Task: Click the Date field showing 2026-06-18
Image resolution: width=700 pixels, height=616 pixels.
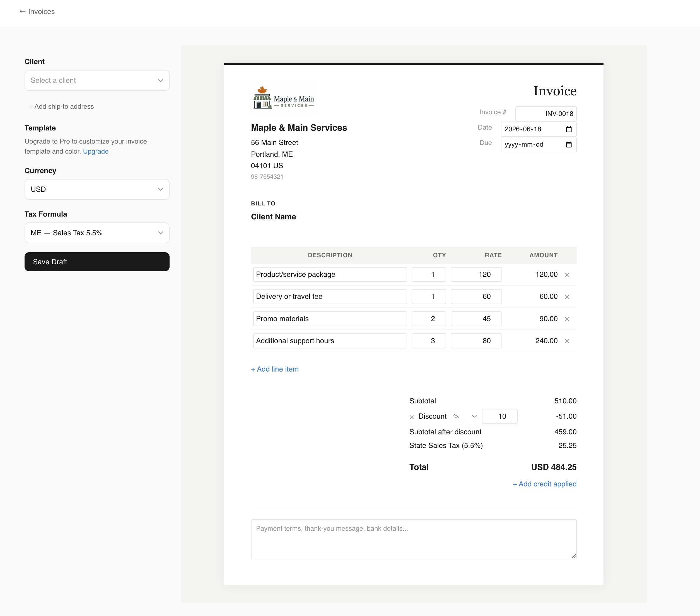Action: [x=538, y=129]
